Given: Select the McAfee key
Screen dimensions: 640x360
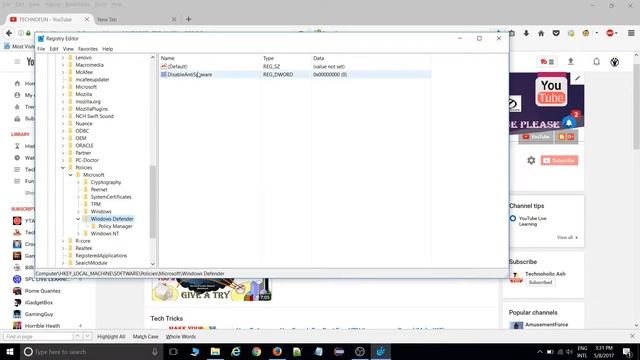Looking at the screenshot, I should 84,72.
